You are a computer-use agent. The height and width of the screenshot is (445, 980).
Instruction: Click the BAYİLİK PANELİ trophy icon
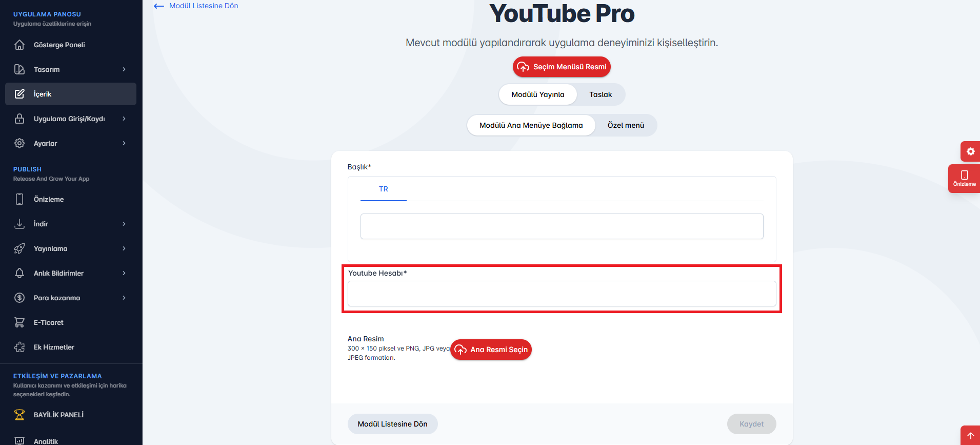coord(19,415)
